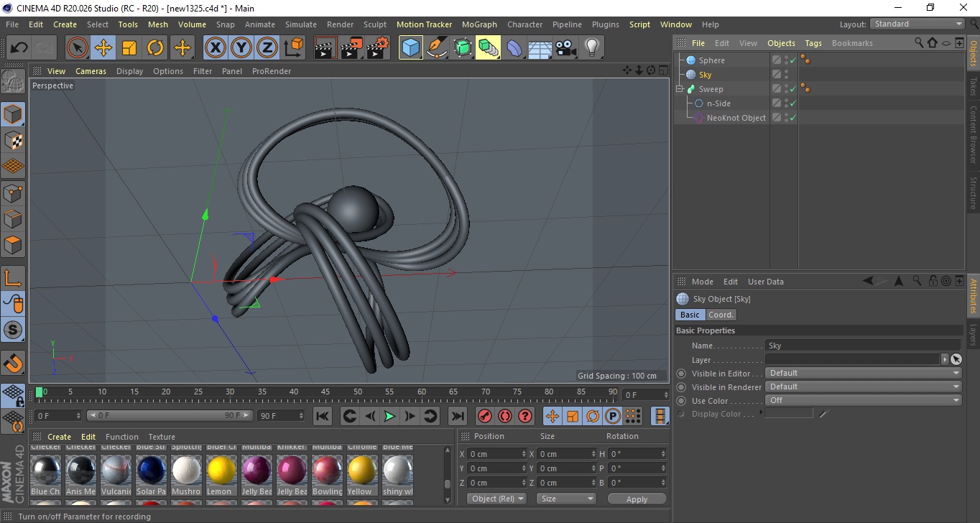The height and width of the screenshot is (523, 980).
Task: Open the Simulate menu
Action: (301, 24)
